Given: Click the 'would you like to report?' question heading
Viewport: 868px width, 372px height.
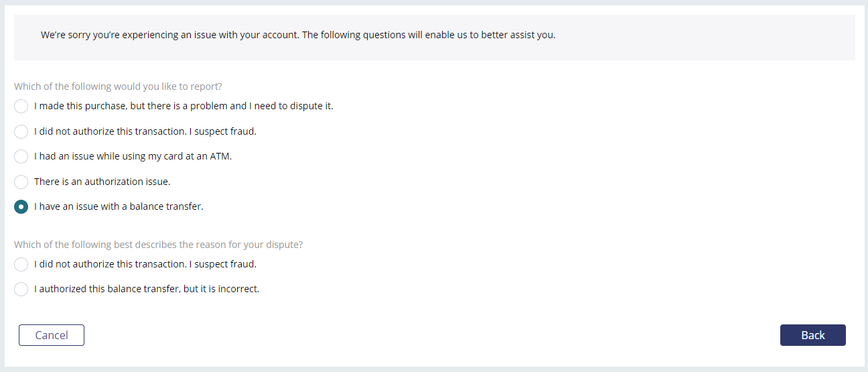Looking at the screenshot, I should [118, 86].
